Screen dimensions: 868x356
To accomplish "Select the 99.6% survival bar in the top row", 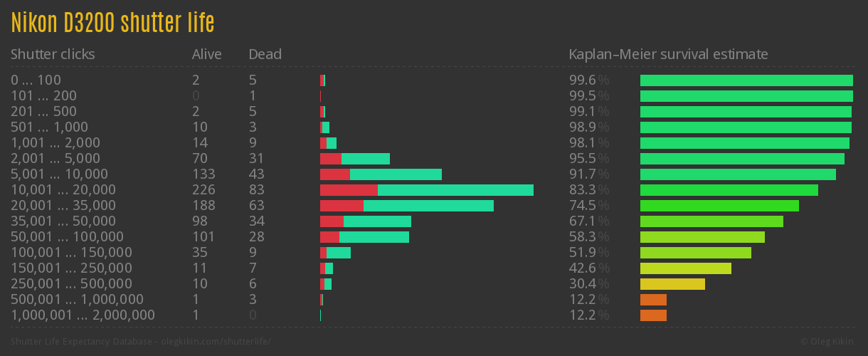I will 746,80.
